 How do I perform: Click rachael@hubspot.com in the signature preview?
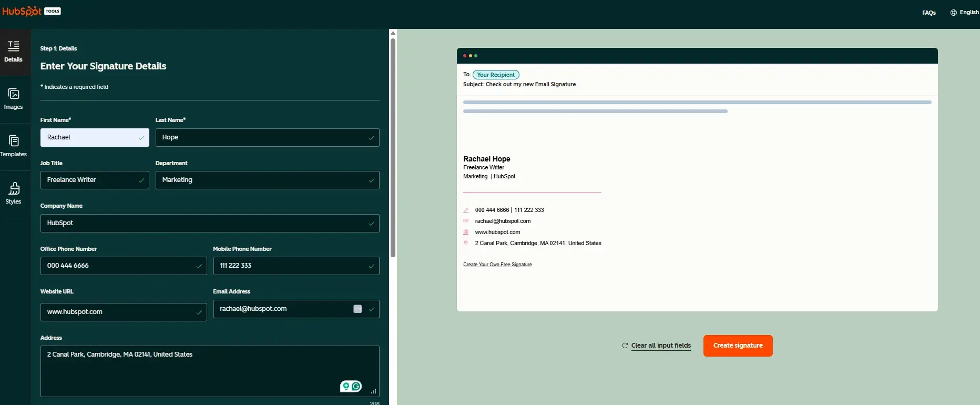[503, 221]
